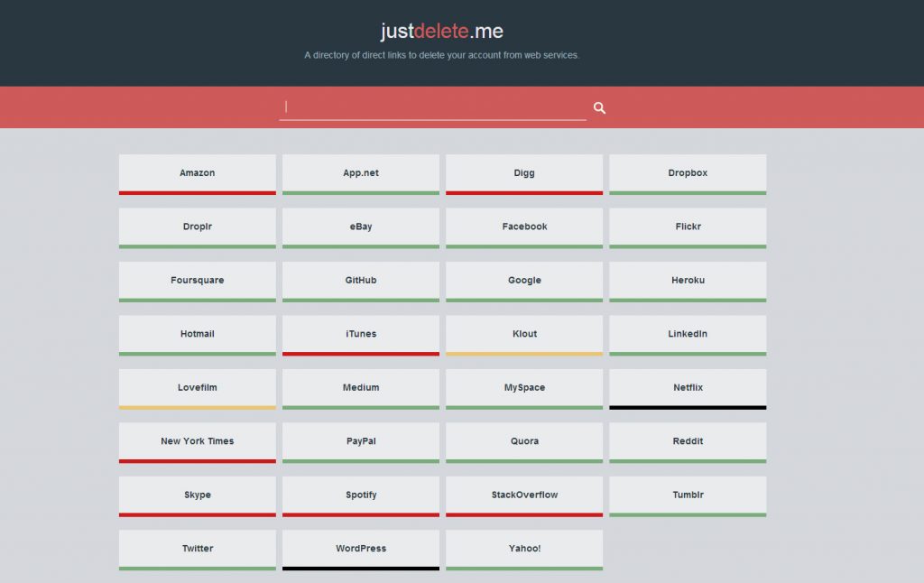Image resolution: width=924 pixels, height=583 pixels.
Task: Select the Dropbox service tile
Action: tap(688, 173)
